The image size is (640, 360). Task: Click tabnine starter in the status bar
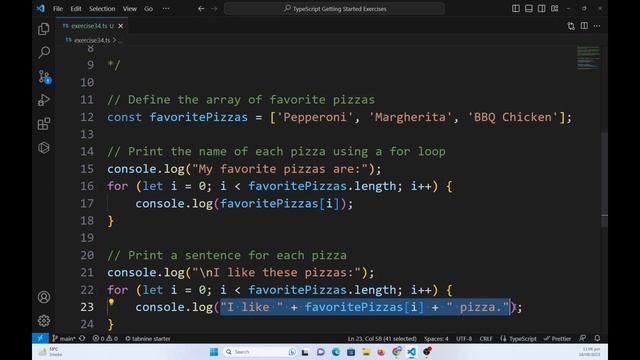click(148, 338)
